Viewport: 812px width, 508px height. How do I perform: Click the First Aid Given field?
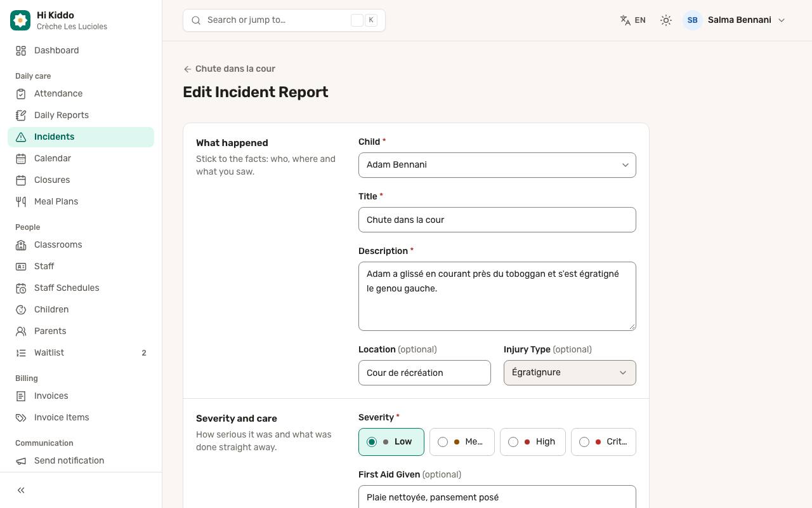497,497
